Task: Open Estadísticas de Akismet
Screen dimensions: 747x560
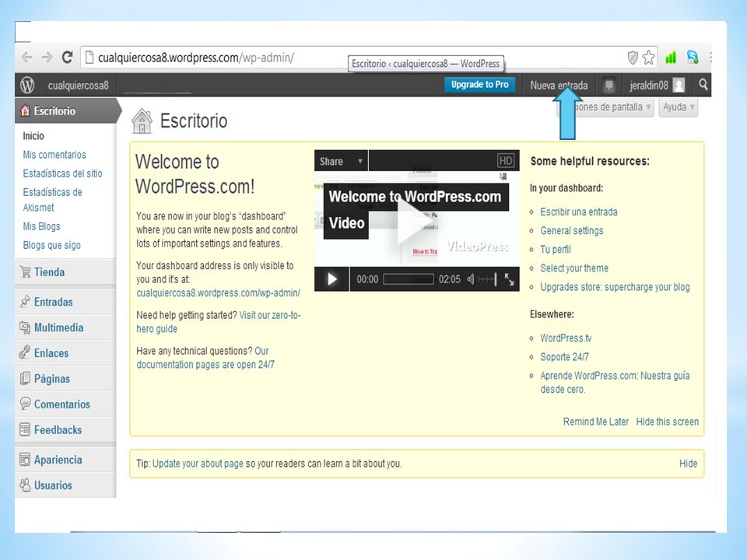Action: [52, 200]
